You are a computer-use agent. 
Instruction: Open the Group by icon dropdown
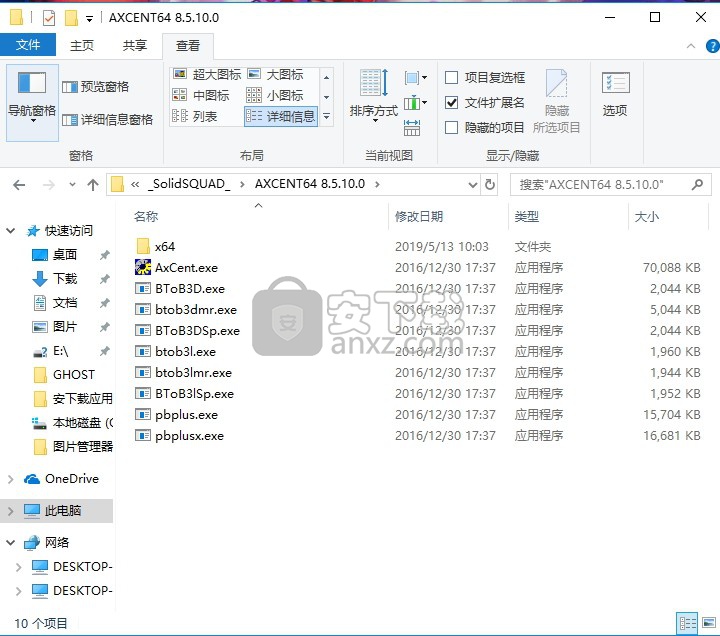click(x=416, y=78)
